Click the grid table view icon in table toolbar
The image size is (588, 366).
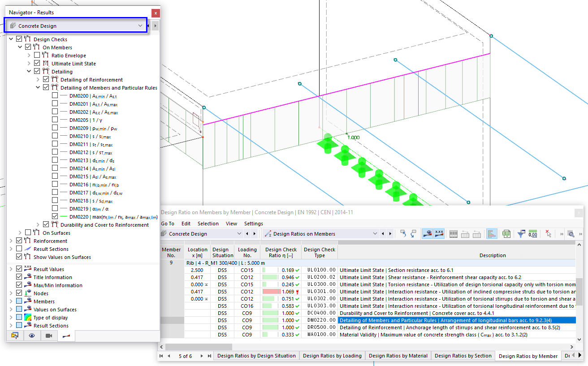(454, 233)
